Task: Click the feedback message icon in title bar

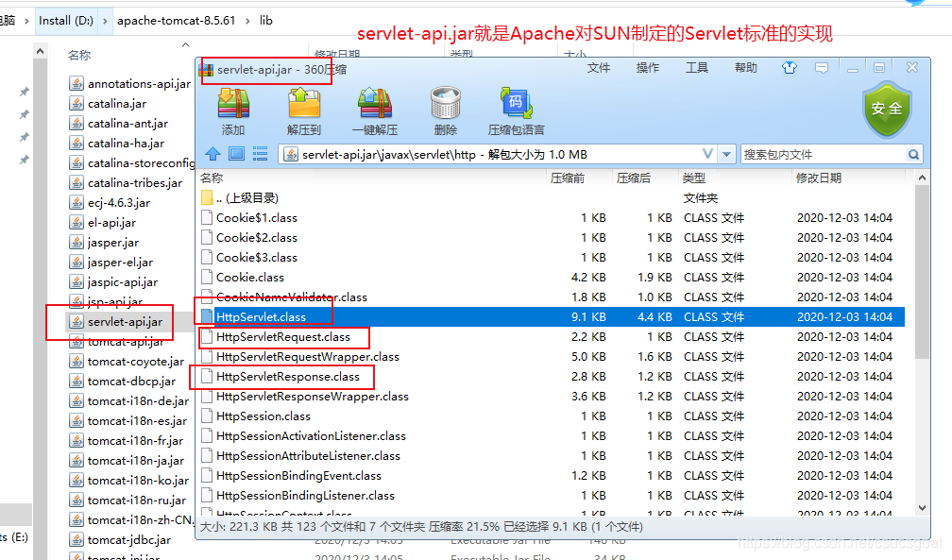Action: (822, 68)
